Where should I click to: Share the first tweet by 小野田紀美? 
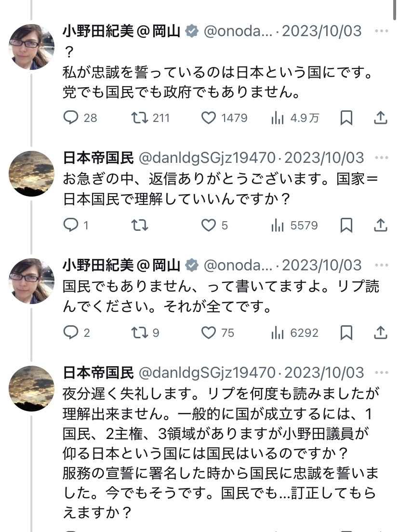[x=380, y=118]
